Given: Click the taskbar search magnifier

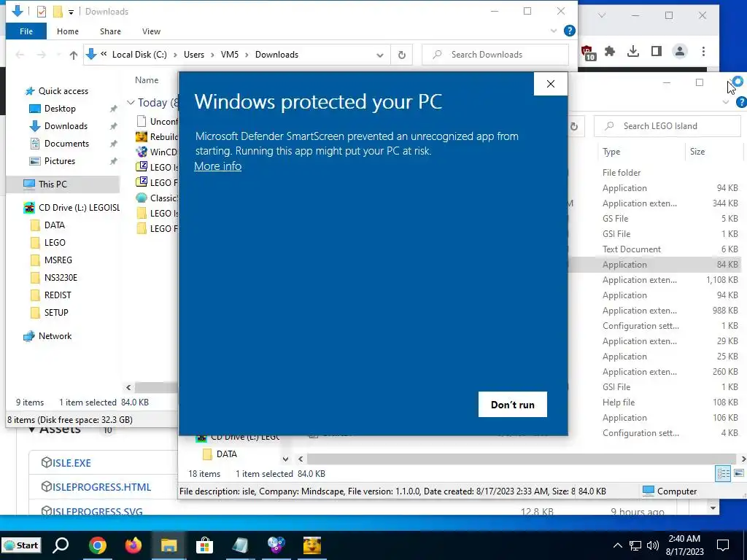Looking at the screenshot, I should point(61,545).
